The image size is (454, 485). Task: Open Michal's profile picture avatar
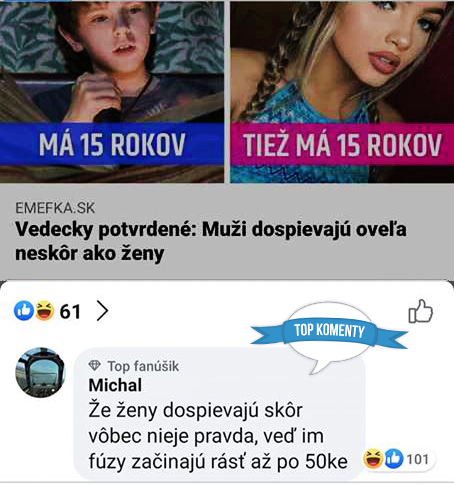point(40,372)
